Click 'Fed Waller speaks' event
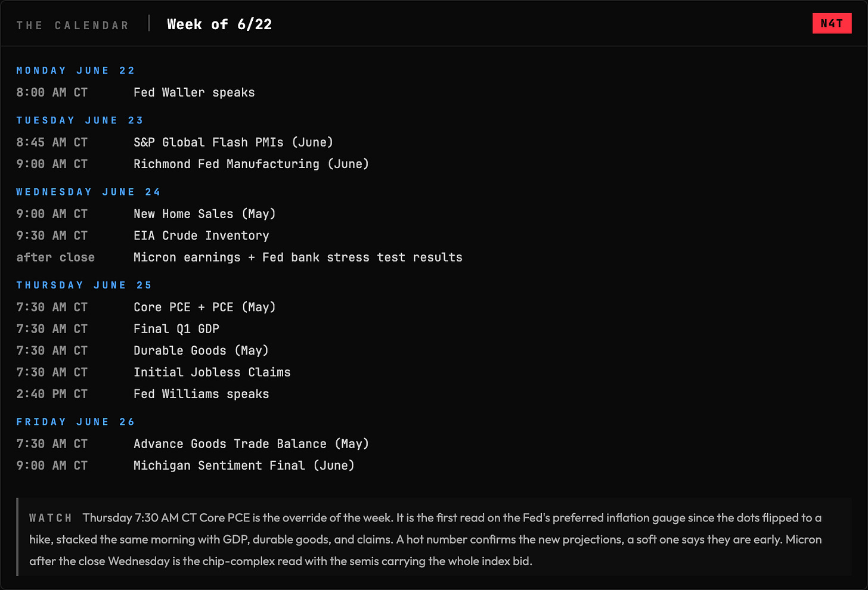Viewport: 868px width, 590px height. tap(194, 92)
